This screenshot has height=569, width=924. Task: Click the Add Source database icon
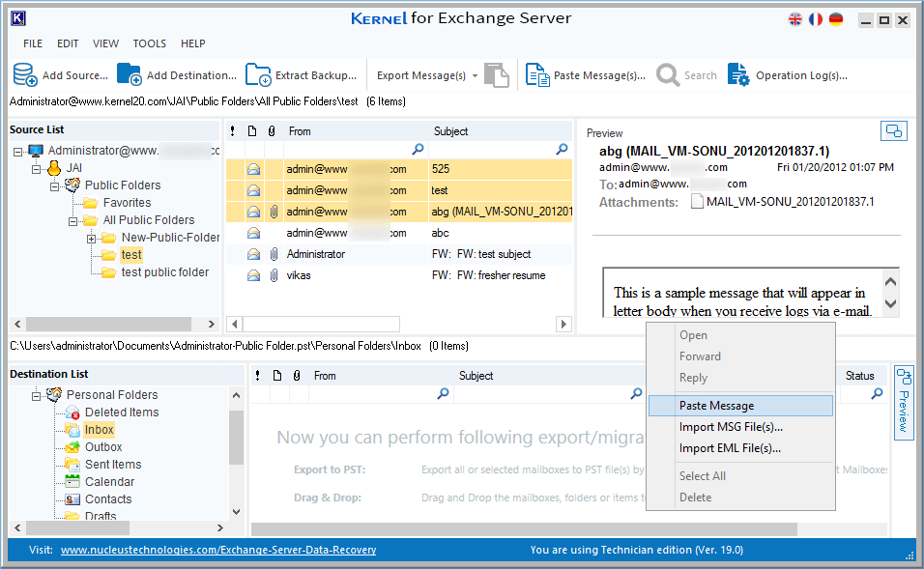coord(25,74)
